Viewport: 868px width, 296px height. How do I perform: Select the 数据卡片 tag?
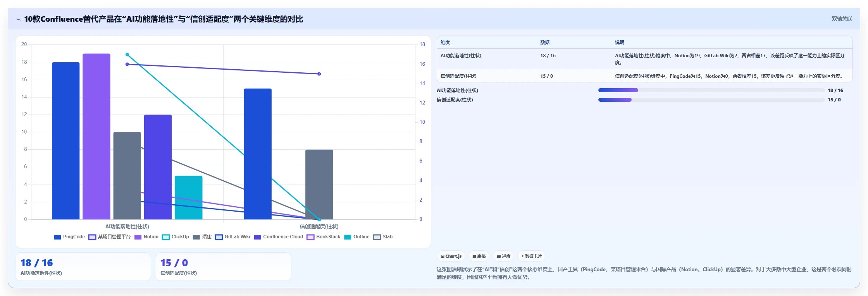coord(532,256)
